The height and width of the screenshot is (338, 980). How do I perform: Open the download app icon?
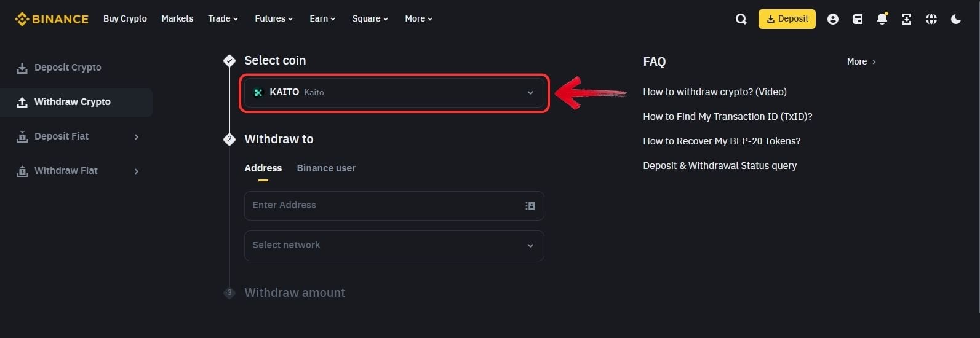906,19
